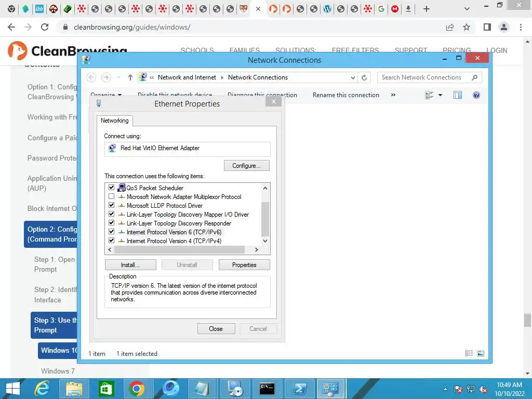Launch Internet Explorer from taskbar
The image size is (532, 399).
(42, 389)
